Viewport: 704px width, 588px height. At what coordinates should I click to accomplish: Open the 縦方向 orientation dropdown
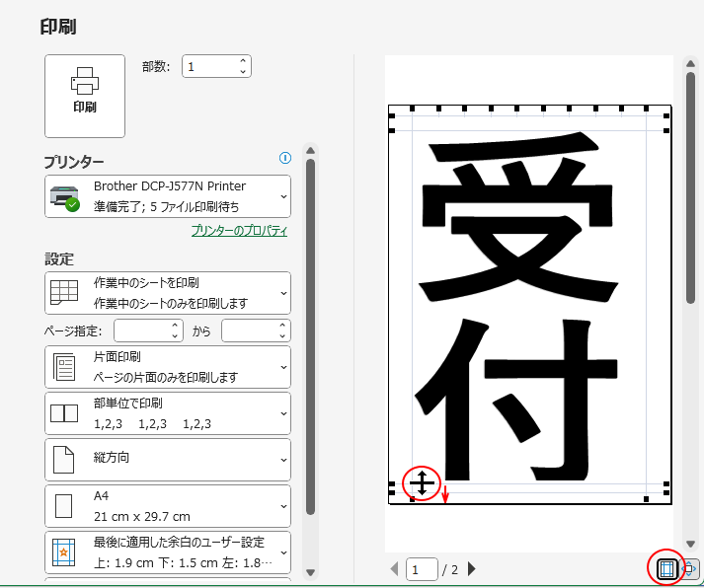tap(168, 460)
